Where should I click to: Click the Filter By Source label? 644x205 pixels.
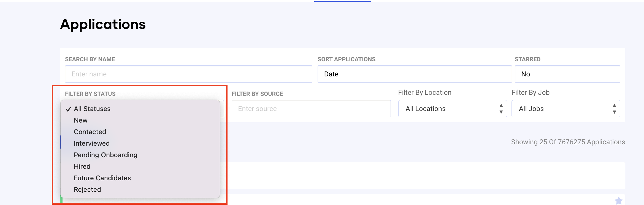click(x=257, y=94)
